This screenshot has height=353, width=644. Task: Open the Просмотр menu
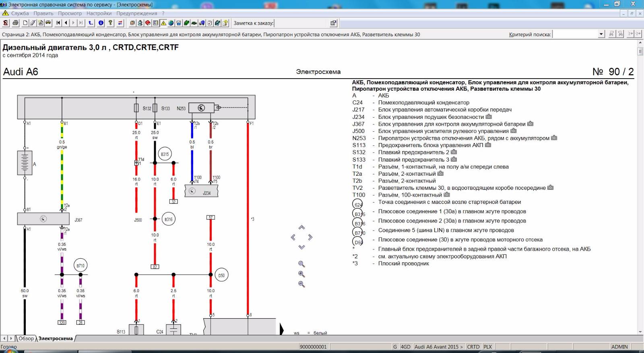pos(70,13)
